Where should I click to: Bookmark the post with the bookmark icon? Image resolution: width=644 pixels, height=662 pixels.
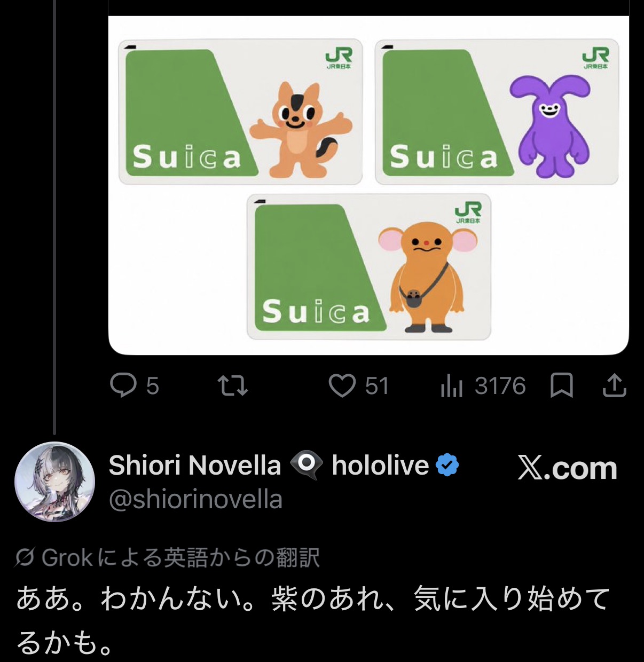(561, 385)
